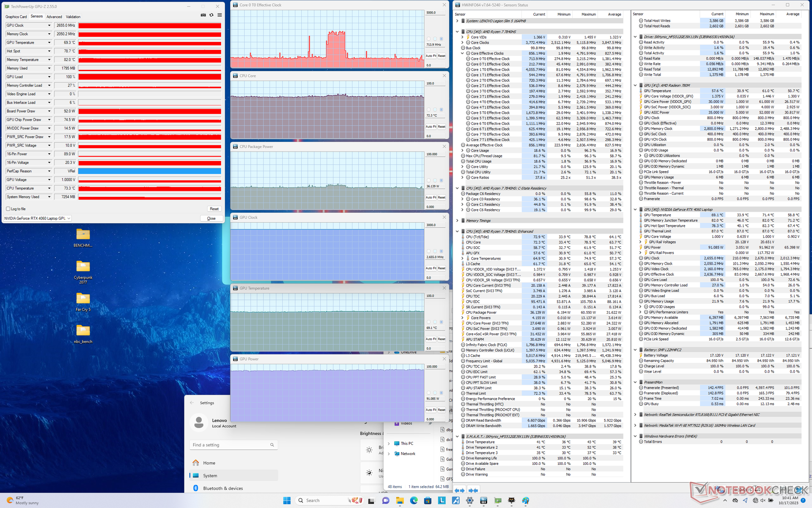The height and width of the screenshot is (508, 812).
Task: Open the Memory Clock sensor dropdown
Action: tap(49, 34)
